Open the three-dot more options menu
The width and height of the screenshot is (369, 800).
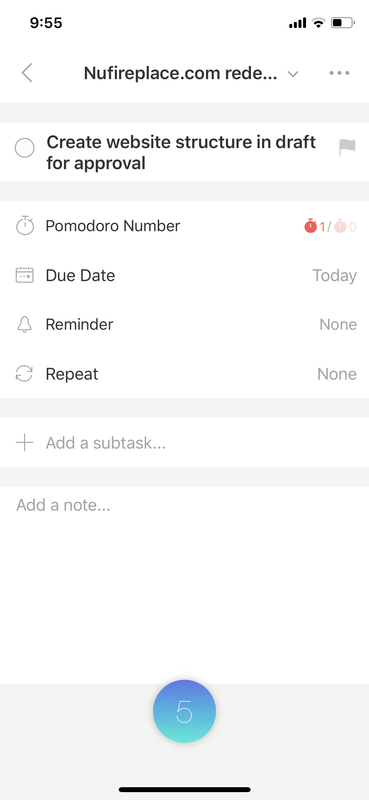coord(339,73)
